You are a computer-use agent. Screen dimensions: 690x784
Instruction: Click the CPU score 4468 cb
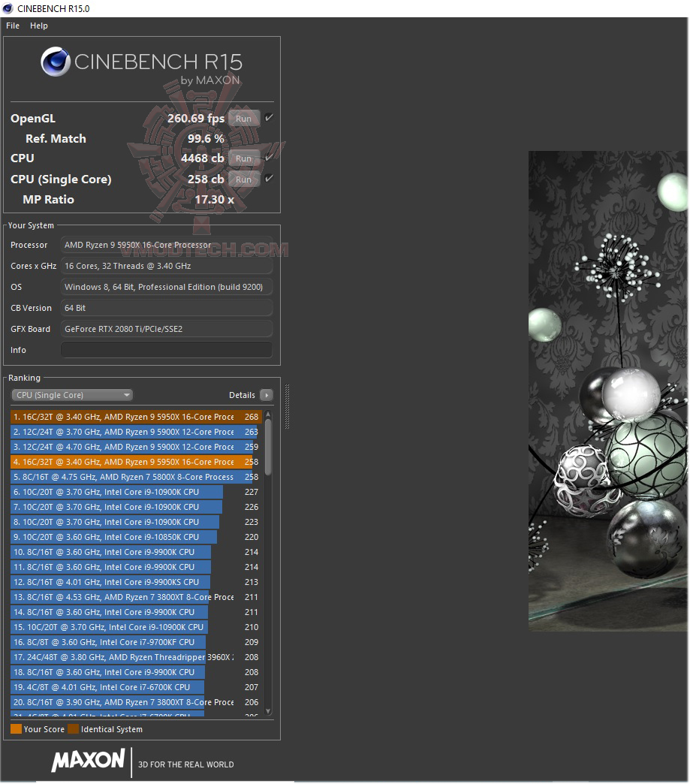point(203,158)
